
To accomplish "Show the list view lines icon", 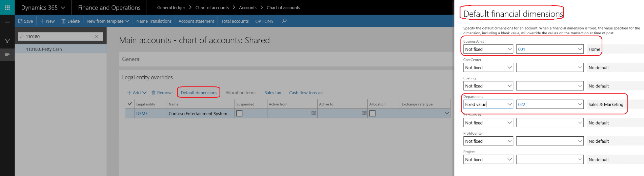I will point(7,54).
